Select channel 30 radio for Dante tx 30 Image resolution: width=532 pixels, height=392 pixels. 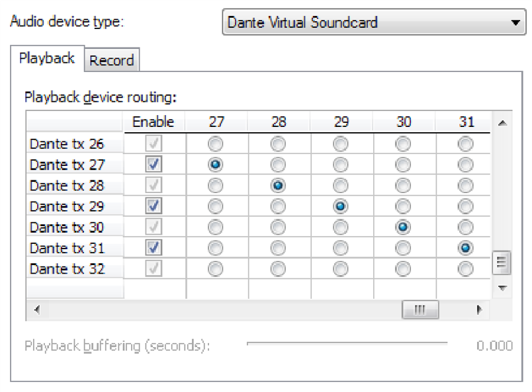(403, 227)
